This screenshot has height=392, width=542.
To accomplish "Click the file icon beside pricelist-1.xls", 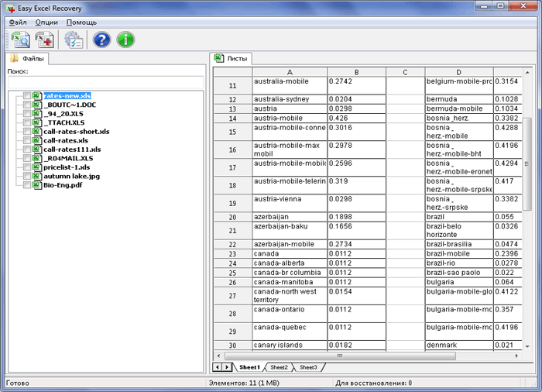I will point(36,167).
